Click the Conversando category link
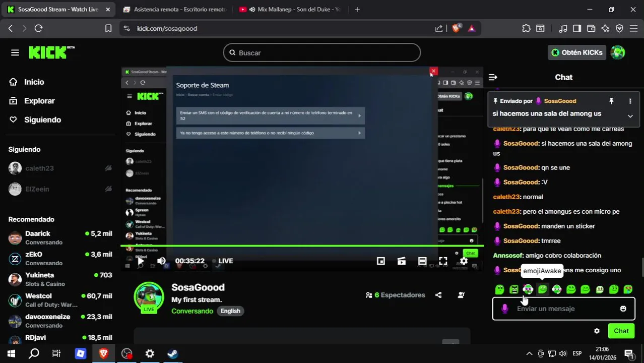The height and width of the screenshot is (363, 644). tap(192, 311)
